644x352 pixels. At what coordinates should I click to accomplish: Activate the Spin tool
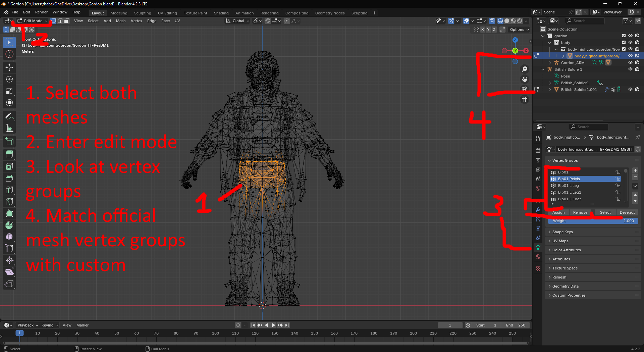coord(9,225)
